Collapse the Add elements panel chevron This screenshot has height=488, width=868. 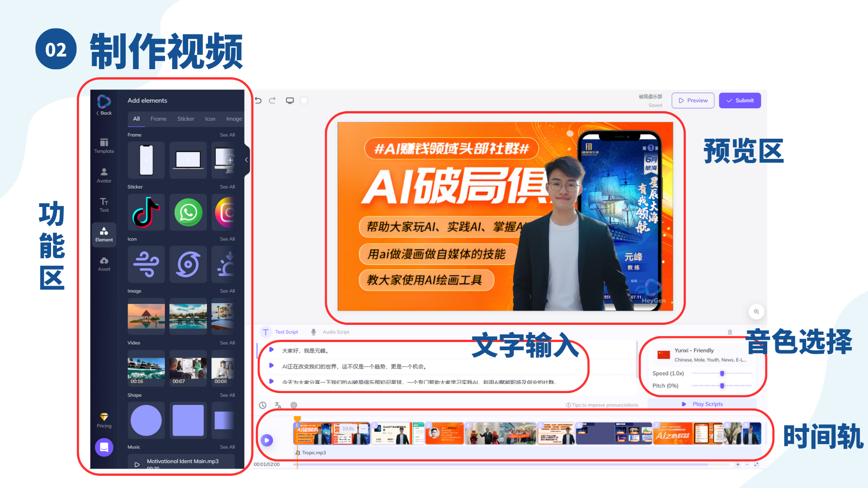tap(246, 160)
